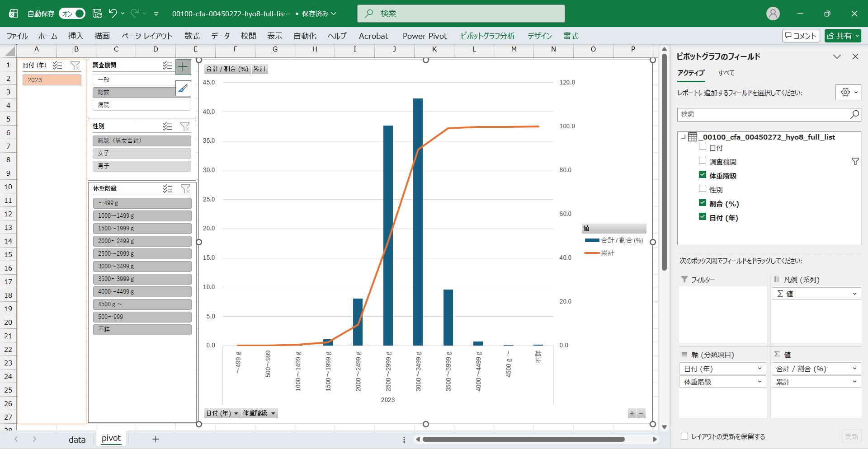Open 日付 (年) axis field dropdown
The width and height of the screenshot is (868, 449).
[759, 369]
